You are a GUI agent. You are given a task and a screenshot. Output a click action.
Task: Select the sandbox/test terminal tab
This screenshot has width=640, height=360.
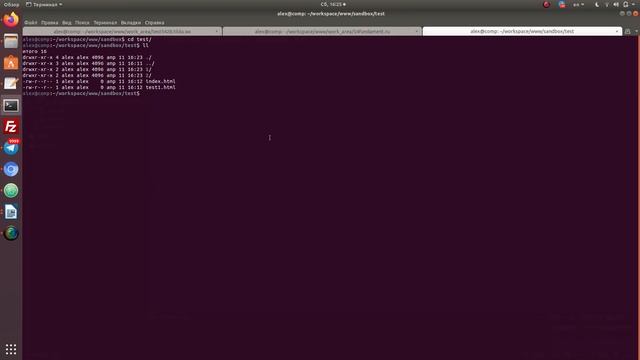point(522,31)
